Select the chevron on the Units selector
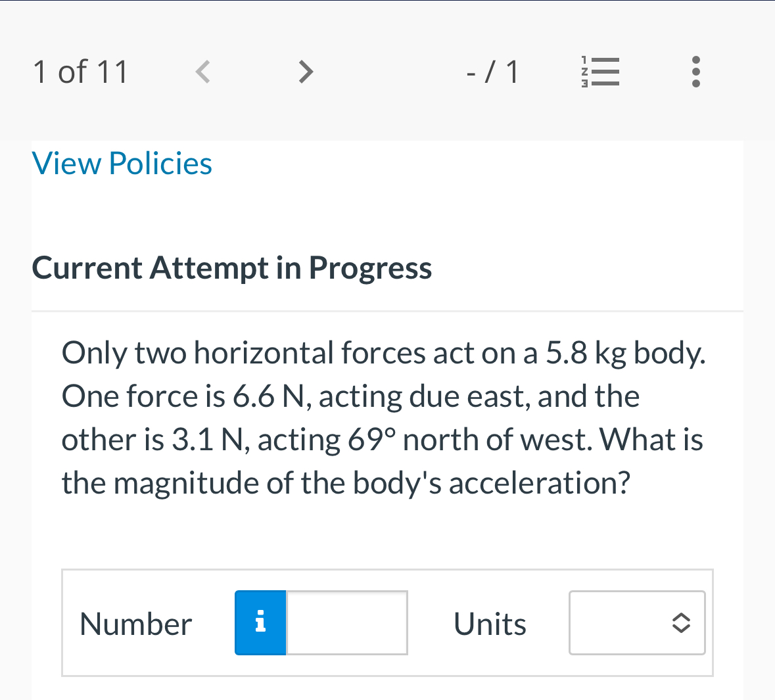This screenshot has height=700, width=775. [681, 622]
